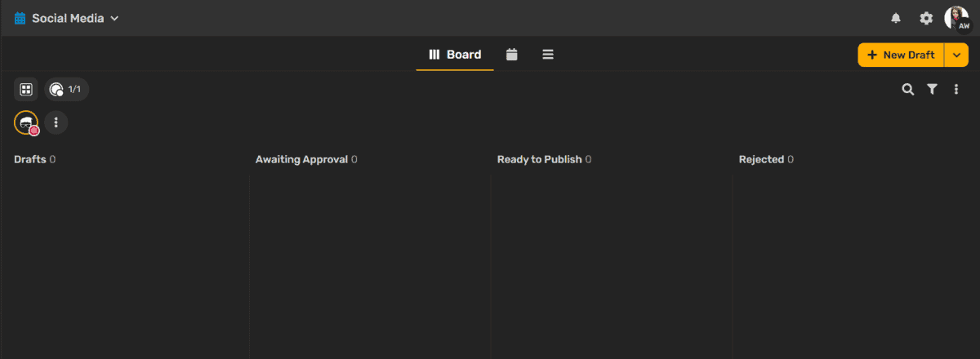Click the grid layout icon button
This screenshot has height=359, width=980.
coord(26,90)
